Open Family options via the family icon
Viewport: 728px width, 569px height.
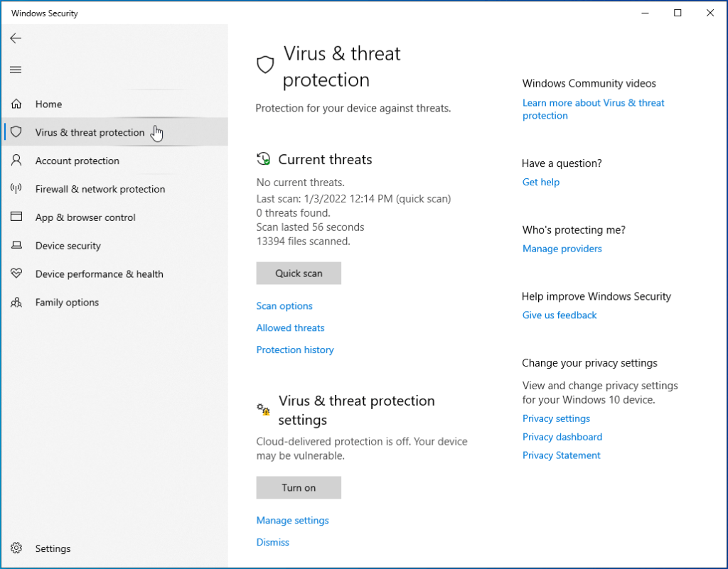point(16,303)
